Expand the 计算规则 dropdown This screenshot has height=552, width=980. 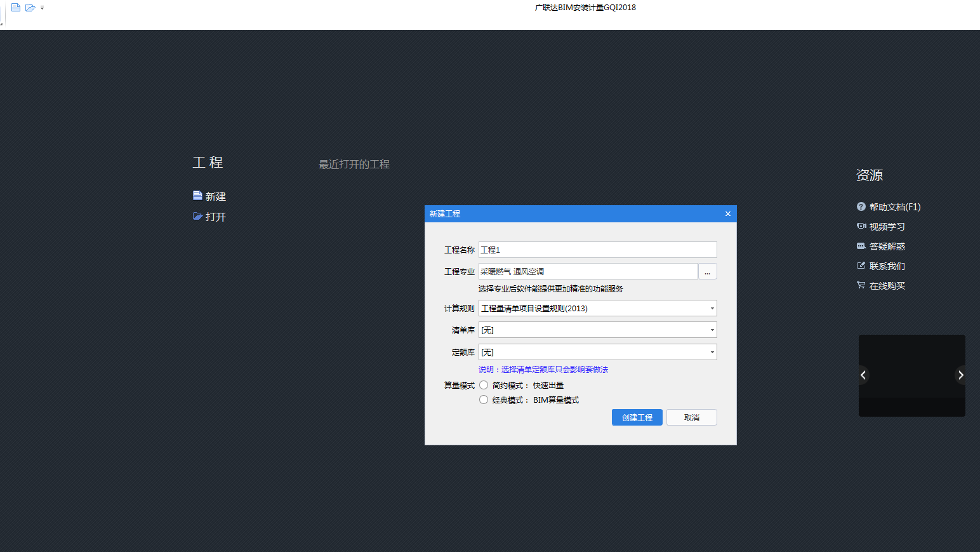[712, 308]
